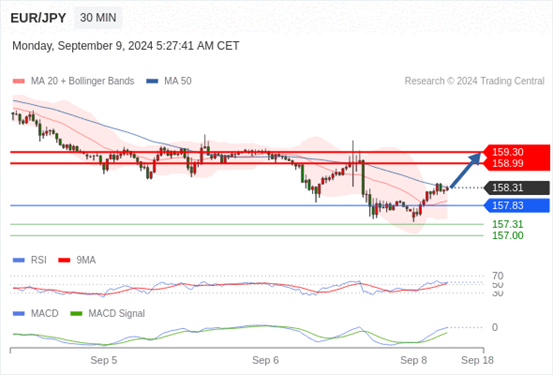Image resolution: width=553 pixels, height=375 pixels.
Task: Click the Sep 5 date axis label
Action: pos(104,360)
